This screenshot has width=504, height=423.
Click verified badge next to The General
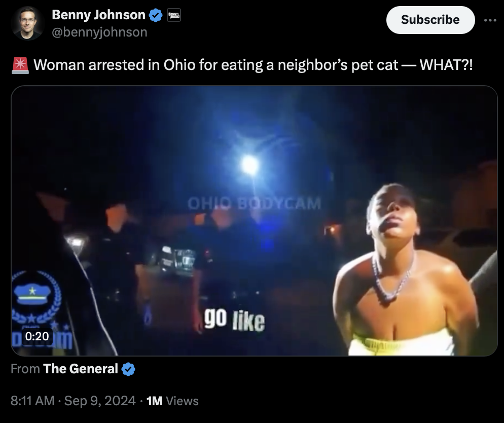pos(128,369)
